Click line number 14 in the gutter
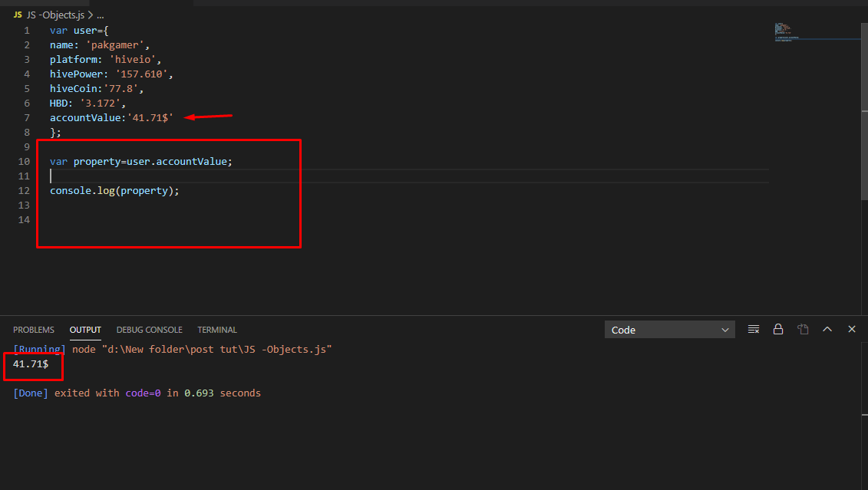868x490 pixels. point(24,220)
